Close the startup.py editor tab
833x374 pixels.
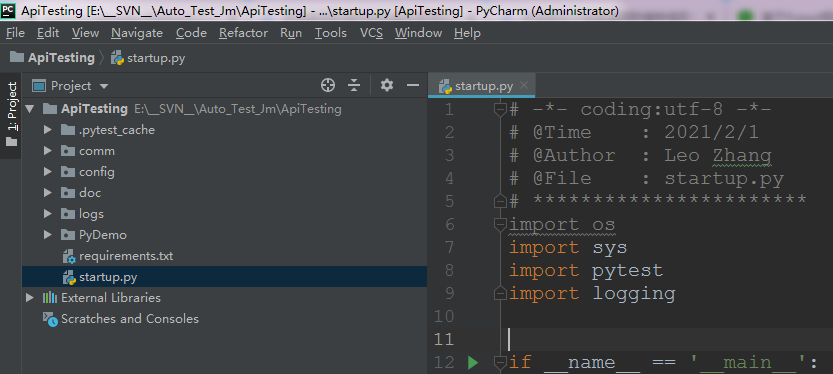pos(524,85)
